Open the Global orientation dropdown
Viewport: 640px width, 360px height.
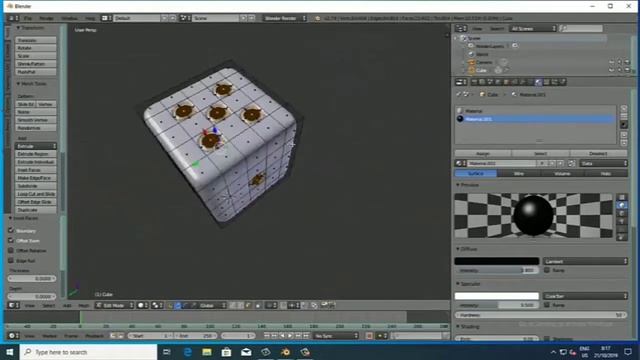click(213, 305)
